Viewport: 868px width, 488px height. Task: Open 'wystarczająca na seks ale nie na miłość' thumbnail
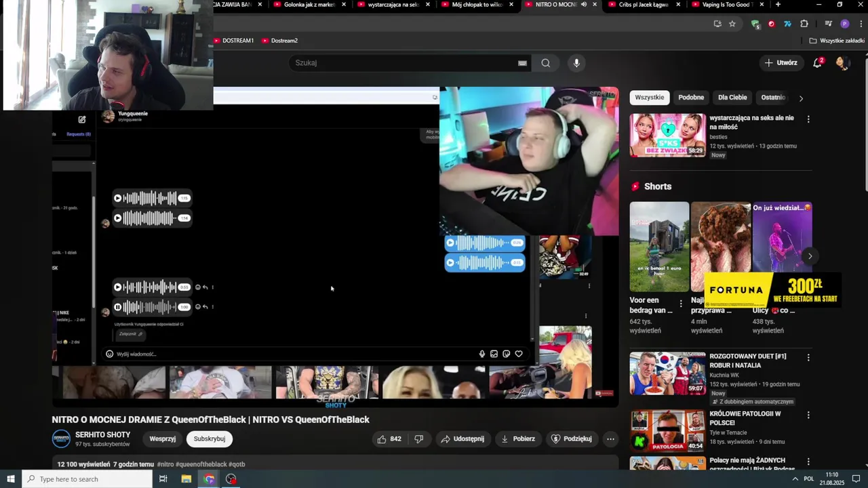(x=668, y=136)
